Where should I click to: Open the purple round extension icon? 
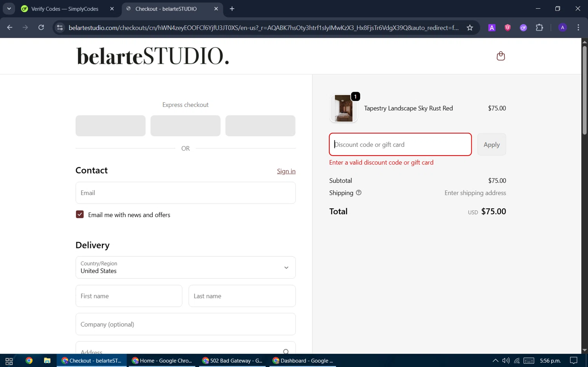tap(523, 27)
